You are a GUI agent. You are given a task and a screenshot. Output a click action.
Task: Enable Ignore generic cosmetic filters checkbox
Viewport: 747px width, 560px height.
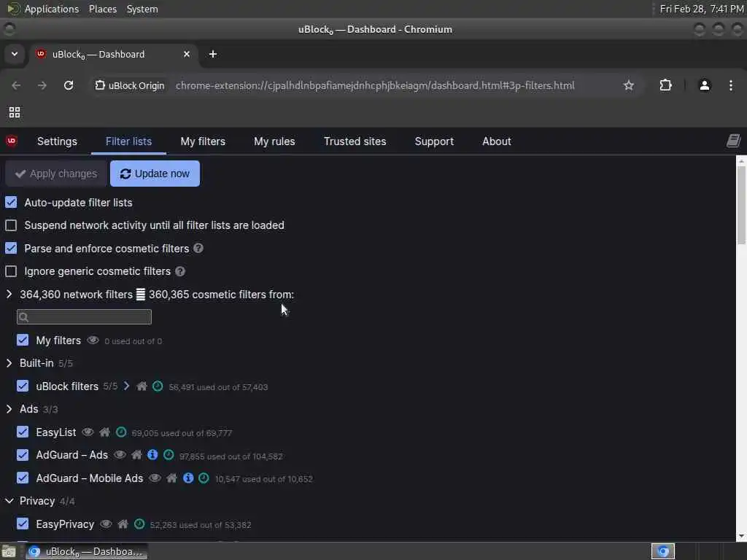tap(11, 271)
